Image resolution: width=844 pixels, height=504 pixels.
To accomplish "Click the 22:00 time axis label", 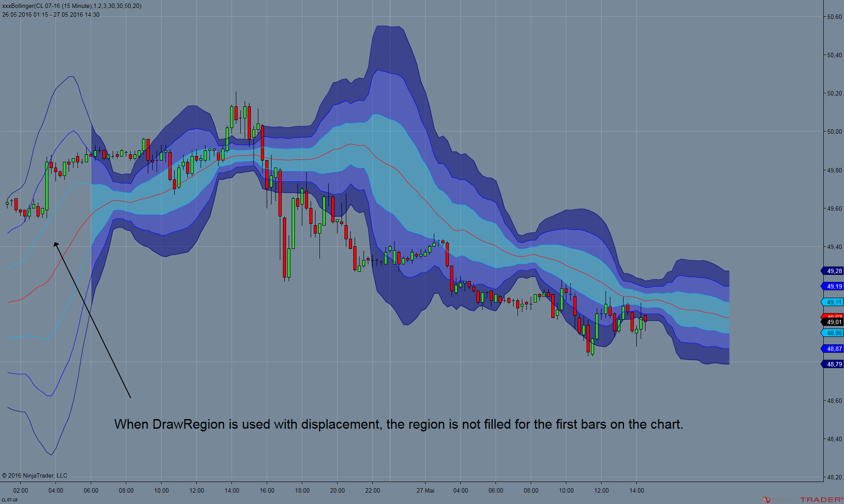I will [x=373, y=490].
